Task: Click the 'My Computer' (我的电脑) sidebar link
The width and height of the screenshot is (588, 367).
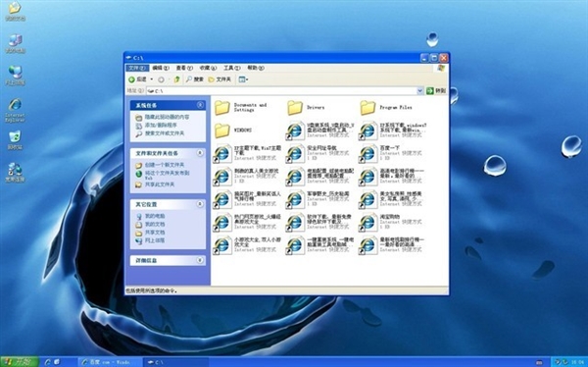Action: 155,216
